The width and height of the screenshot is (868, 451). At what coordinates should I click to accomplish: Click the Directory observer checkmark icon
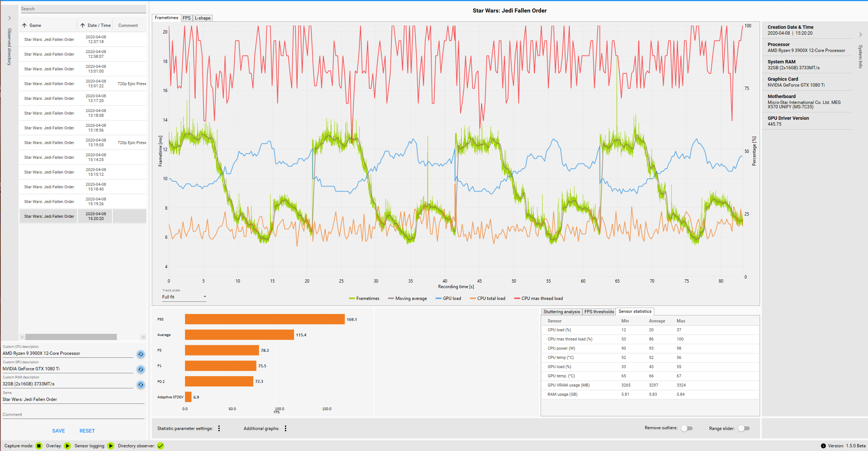(160, 446)
